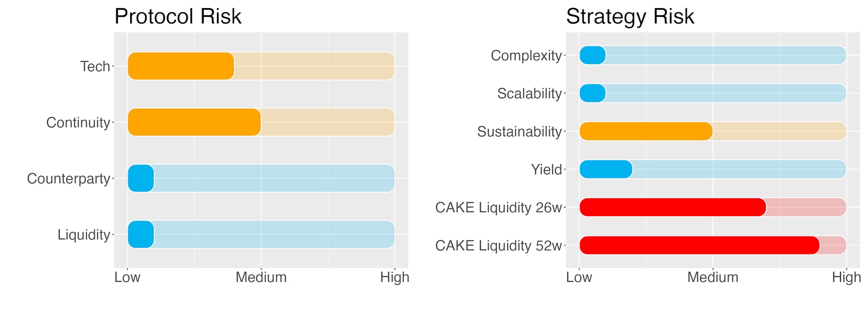
Task: Select the Scalability blue filled segment
Action: pyautogui.click(x=593, y=93)
